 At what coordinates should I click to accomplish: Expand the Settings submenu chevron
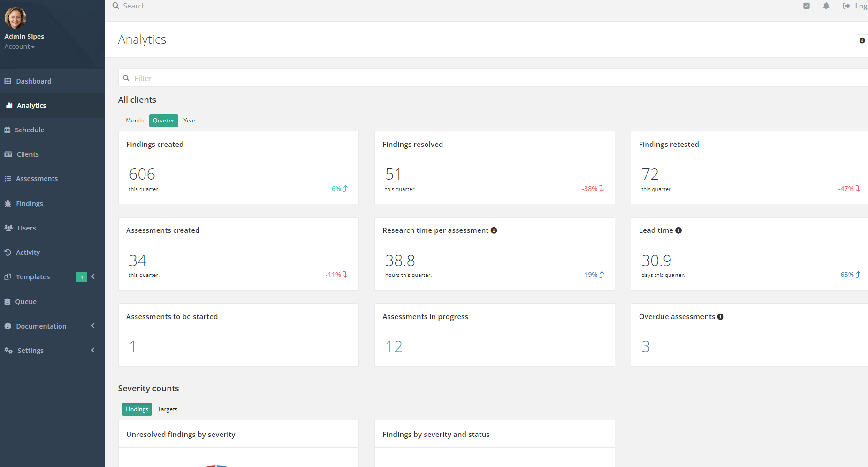pos(93,350)
